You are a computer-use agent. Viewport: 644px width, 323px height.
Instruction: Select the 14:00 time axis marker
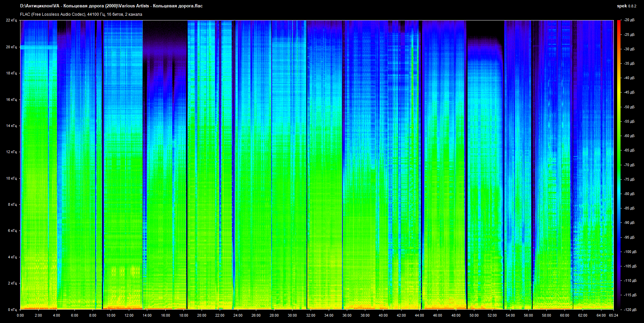147,315
